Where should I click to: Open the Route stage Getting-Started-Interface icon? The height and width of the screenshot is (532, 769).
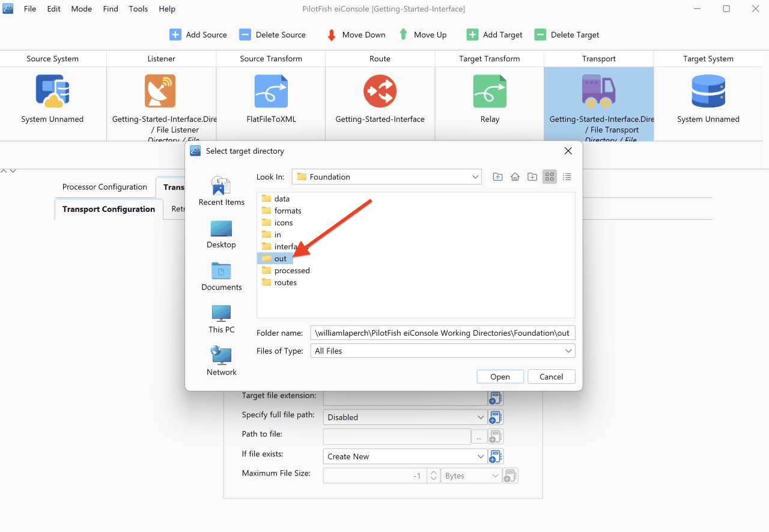click(380, 91)
